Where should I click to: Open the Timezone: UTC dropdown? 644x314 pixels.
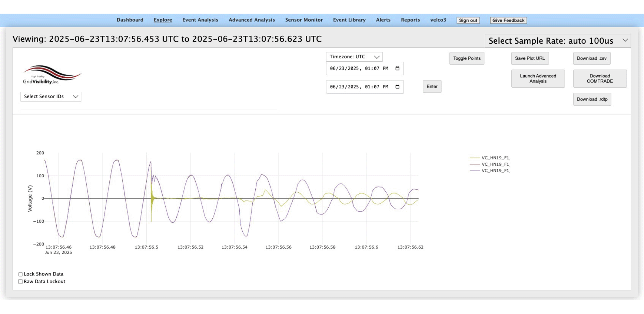(354, 57)
